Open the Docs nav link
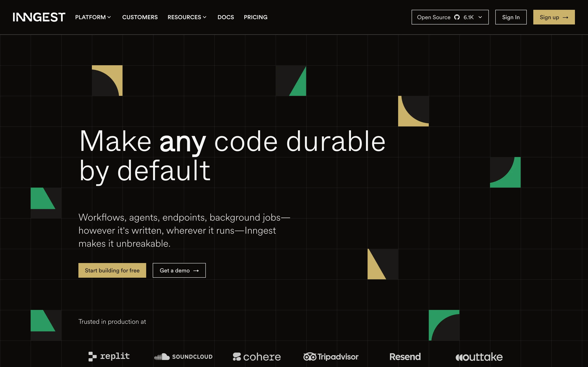Screen dimensions: 588x367 pyautogui.click(x=225, y=17)
